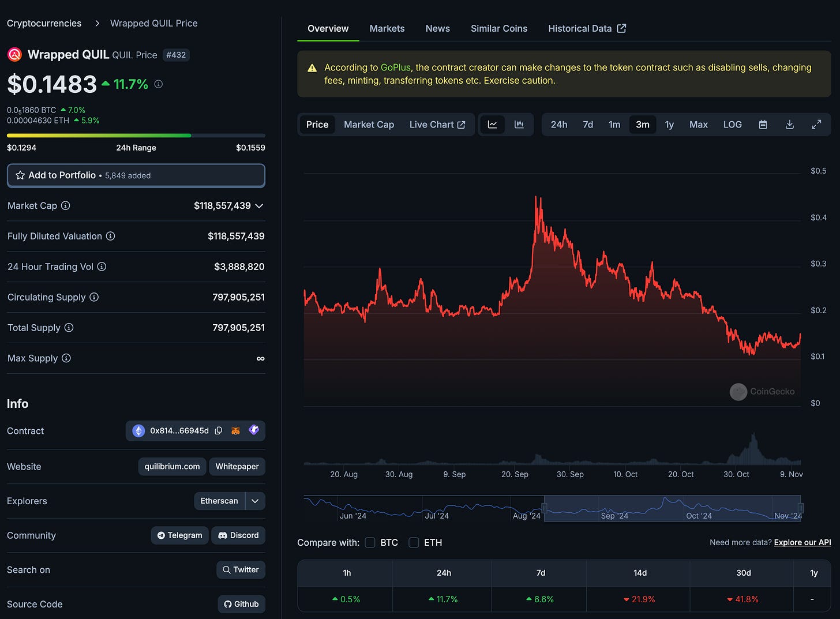
Task: Open Discord community link
Action: coord(238,535)
